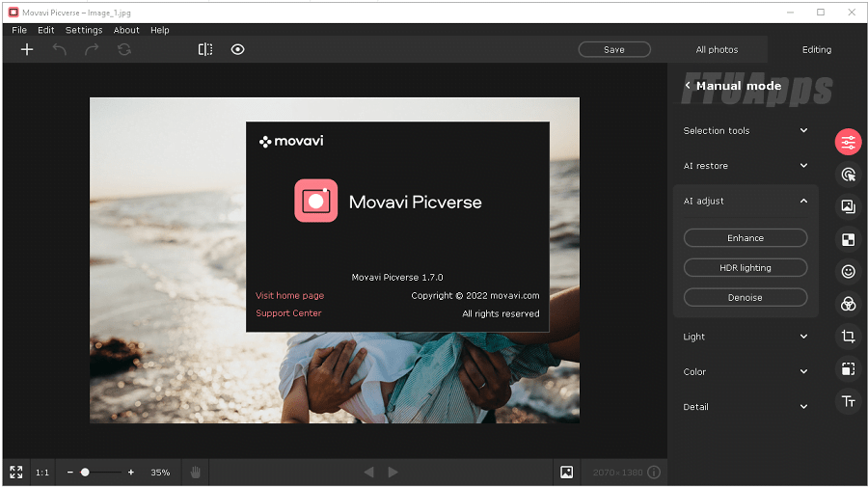868x487 pixels.
Task: Open the Support Center link
Action: tap(288, 313)
